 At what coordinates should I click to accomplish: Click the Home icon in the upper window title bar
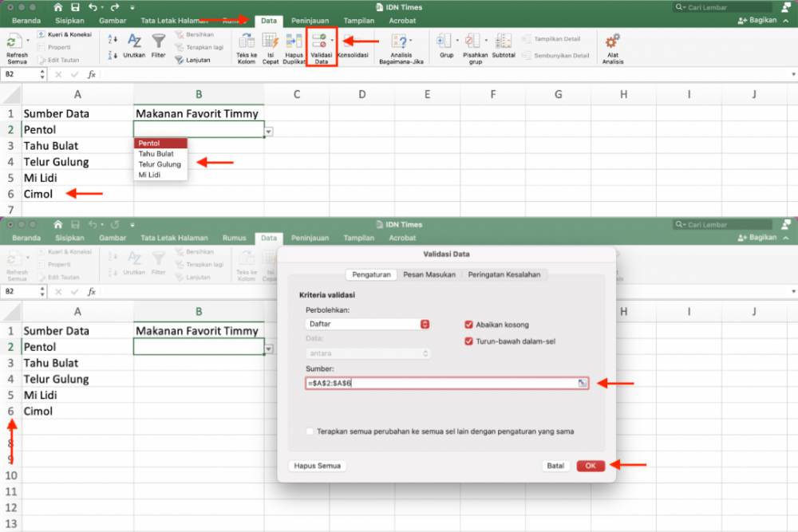pos(58,7)
